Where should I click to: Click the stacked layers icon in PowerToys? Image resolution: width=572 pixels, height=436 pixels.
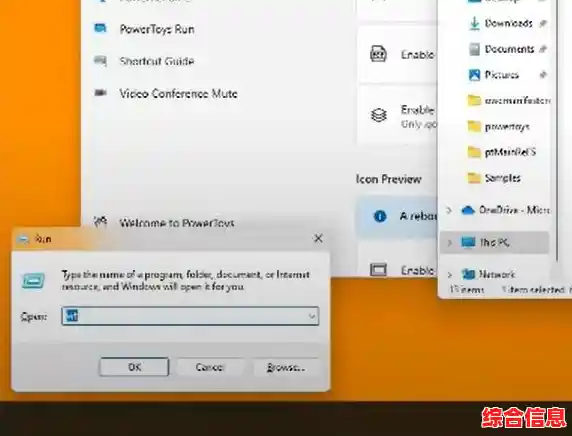click(379, 115)
